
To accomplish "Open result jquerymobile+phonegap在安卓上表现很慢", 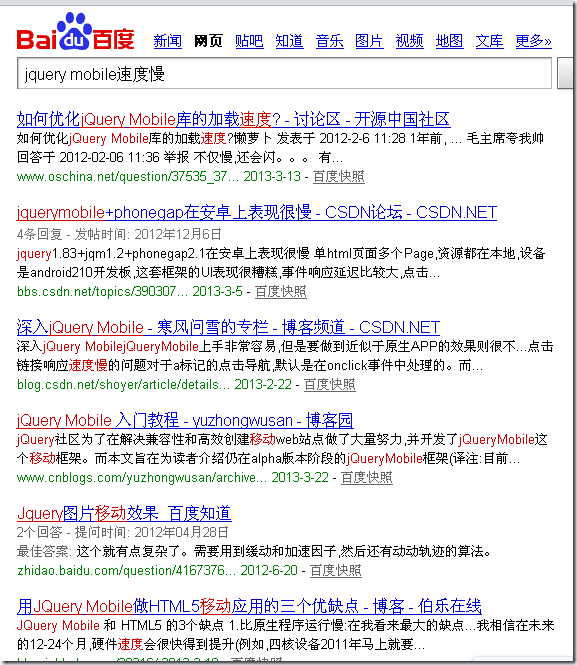I will click(257, 212).
